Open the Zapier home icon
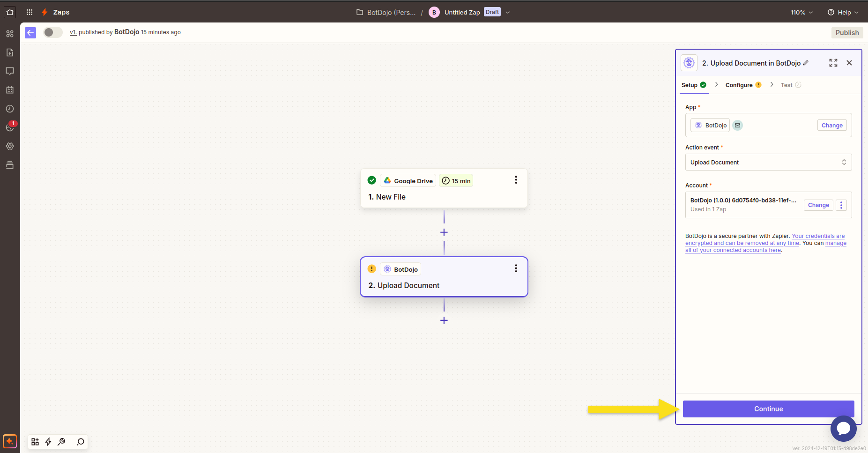 (10, 12)
